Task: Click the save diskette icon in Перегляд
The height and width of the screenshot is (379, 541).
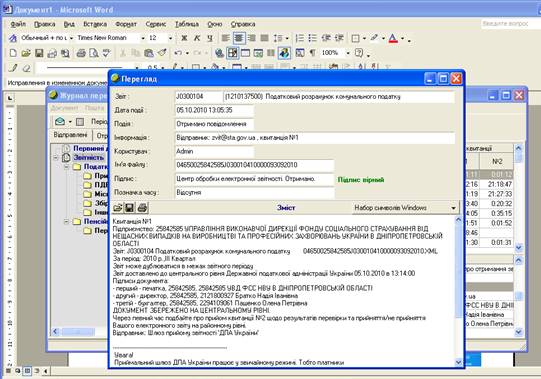Action: (x=129, y=208)
